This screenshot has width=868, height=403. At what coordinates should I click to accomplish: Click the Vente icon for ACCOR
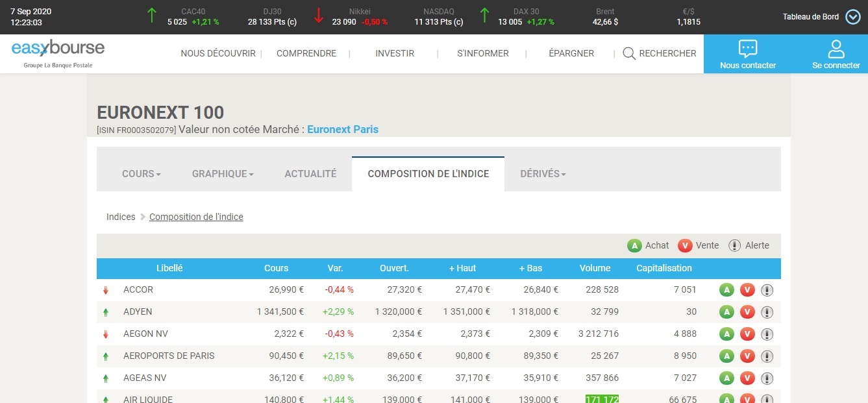(747, 290)
